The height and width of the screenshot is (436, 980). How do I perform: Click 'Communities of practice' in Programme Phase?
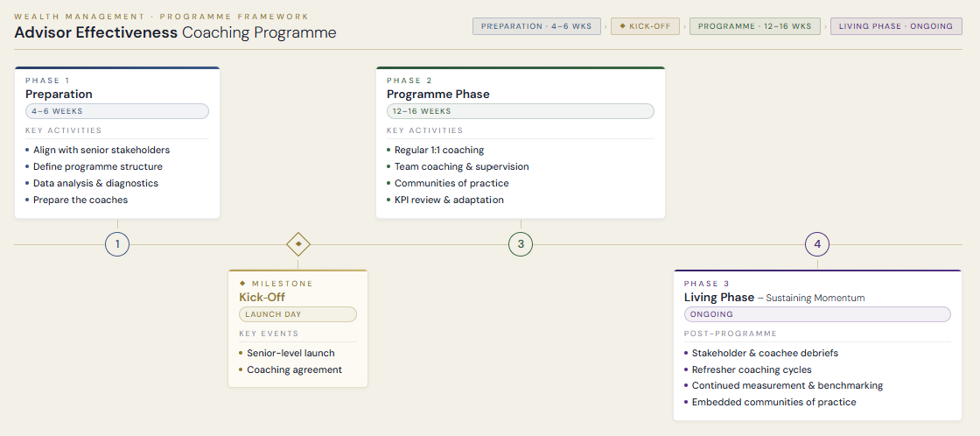pos(451,183)
